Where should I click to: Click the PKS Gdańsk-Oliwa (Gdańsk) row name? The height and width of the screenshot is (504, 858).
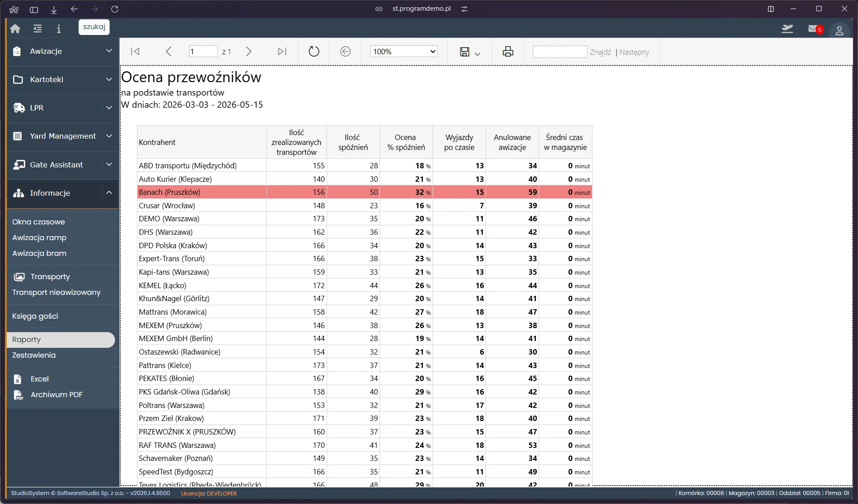click(185, 392)
